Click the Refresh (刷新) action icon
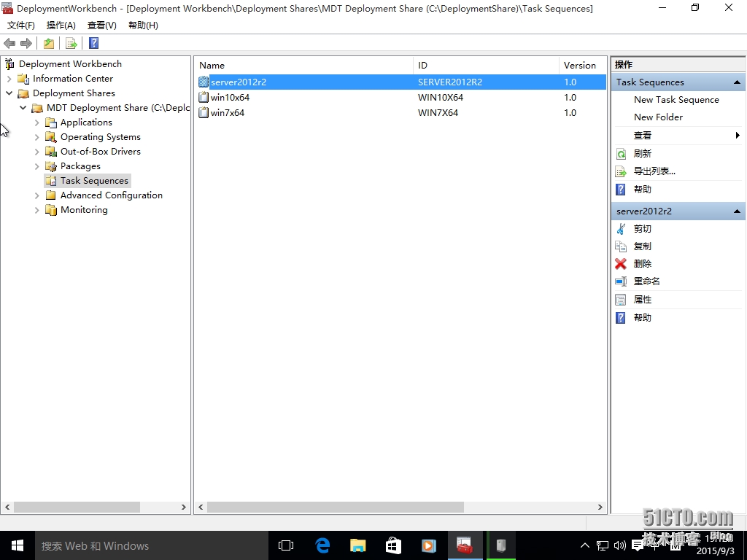The image size is (747, 560). [621, 153]
